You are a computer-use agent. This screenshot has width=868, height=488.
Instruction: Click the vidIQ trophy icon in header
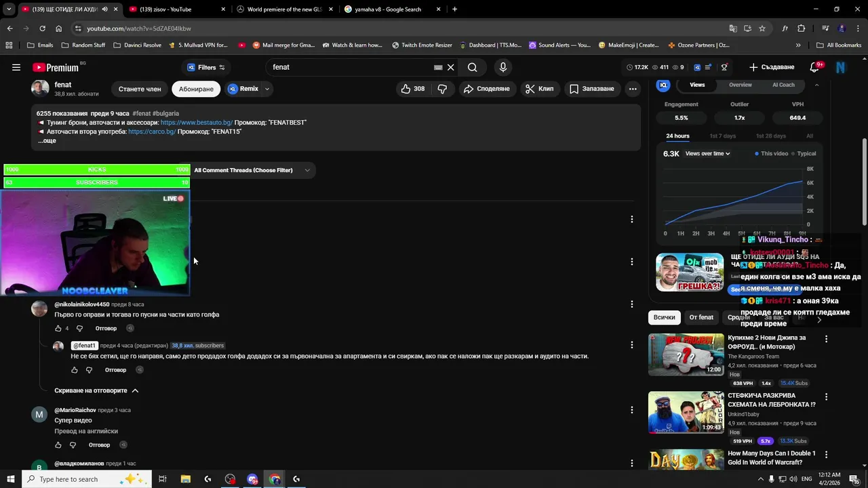pyautogui.click(x=724, y=67)
